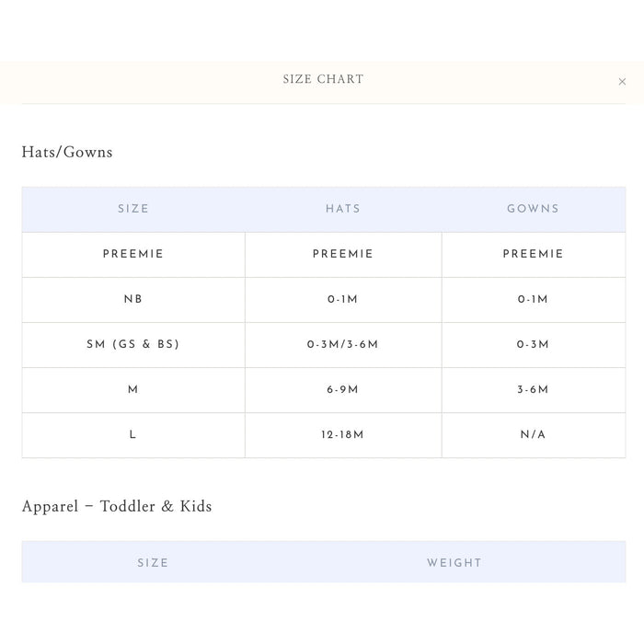
Task: Click the 0-3M gowns cell
Action: coord(533,344)
